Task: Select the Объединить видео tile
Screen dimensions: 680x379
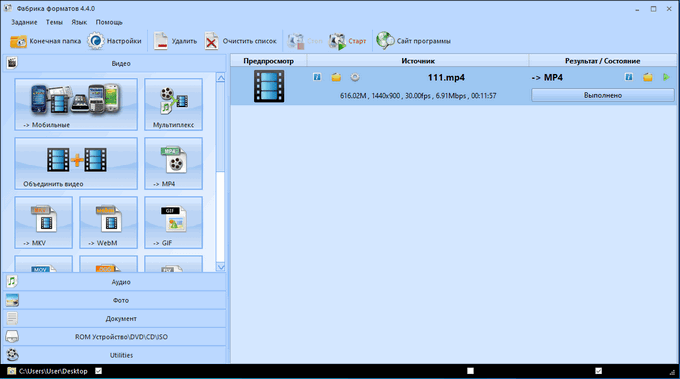Action: [x=76, y=163]
